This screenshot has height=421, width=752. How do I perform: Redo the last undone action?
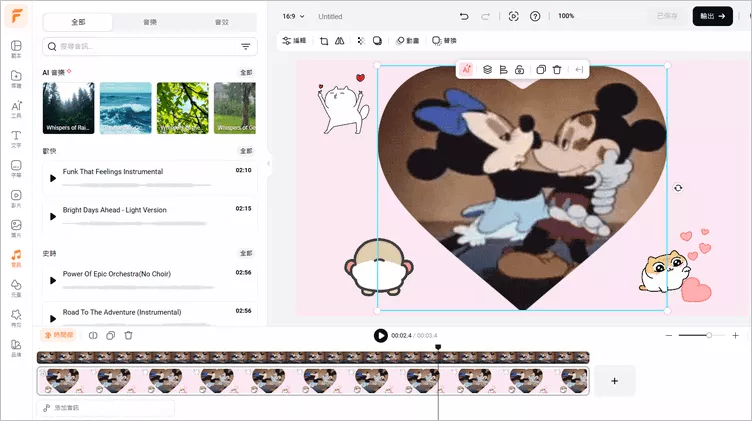485,16
